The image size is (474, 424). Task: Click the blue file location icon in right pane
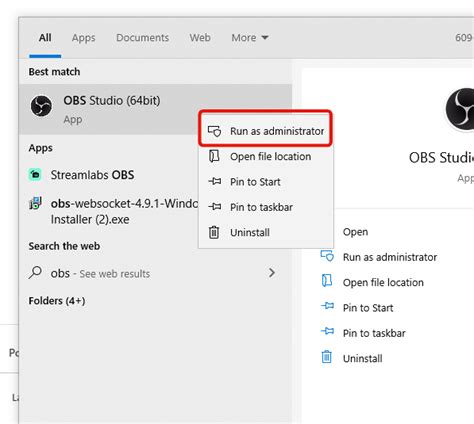(x=327, y=281)
